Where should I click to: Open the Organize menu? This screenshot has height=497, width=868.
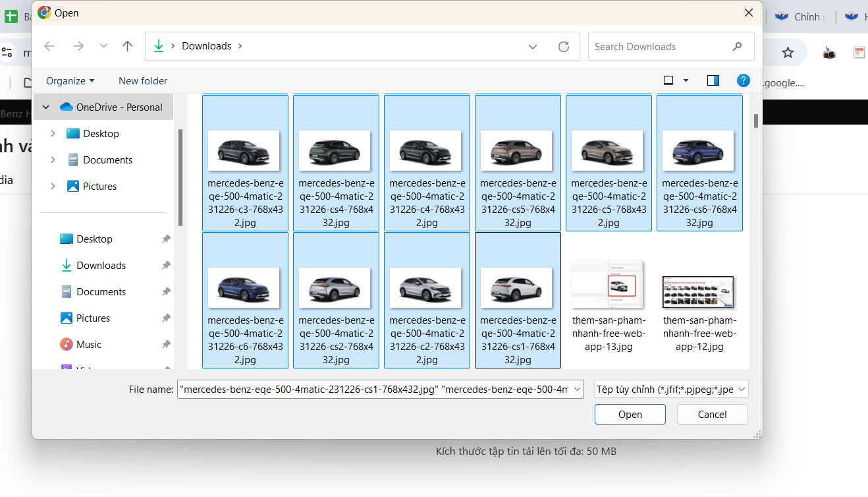70,80
